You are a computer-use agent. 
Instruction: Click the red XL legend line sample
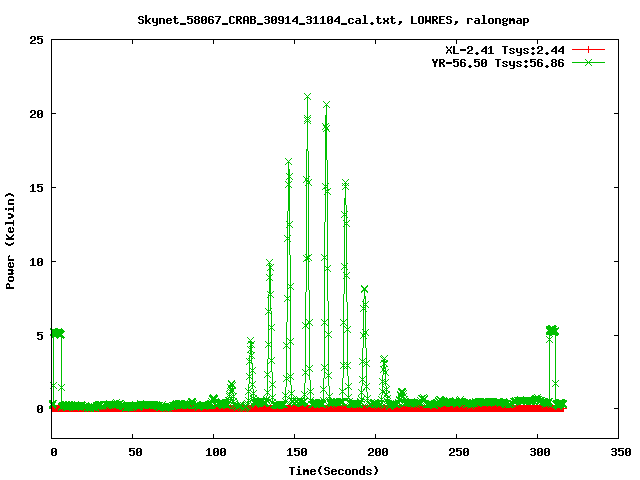coord(588,50)
